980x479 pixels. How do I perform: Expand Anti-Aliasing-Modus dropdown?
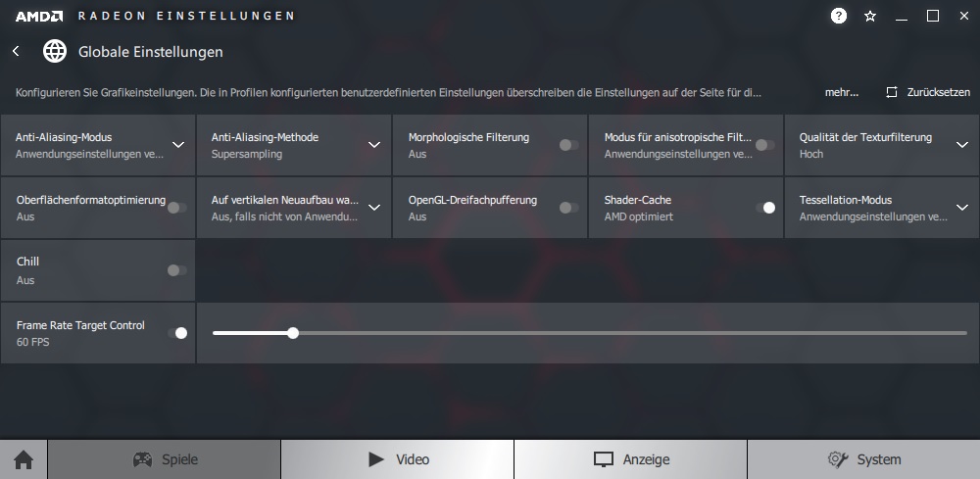coord(178,145)
